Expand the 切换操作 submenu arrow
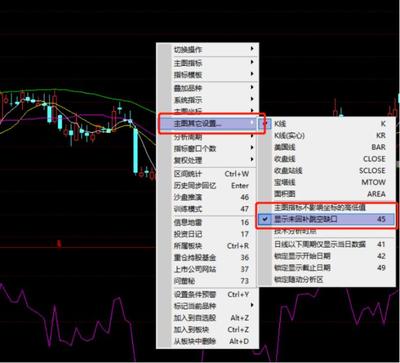This screenshot has height=363, width=400. 252,49
